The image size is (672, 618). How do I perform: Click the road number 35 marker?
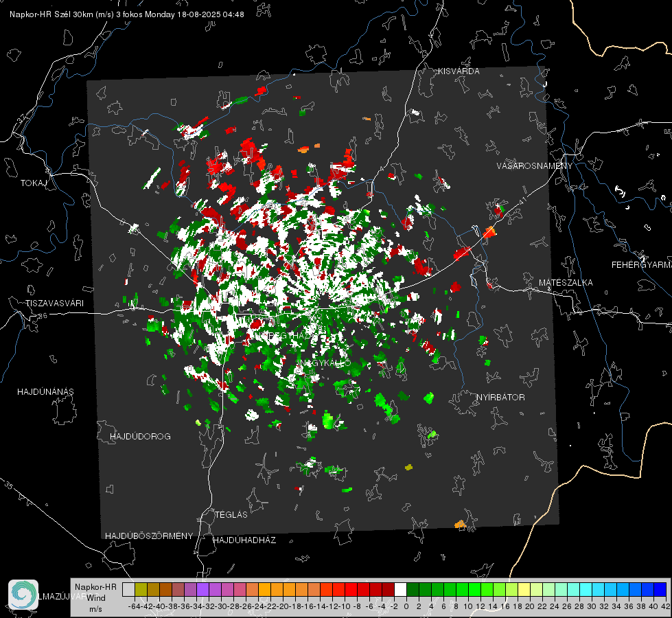coord(8,485)
